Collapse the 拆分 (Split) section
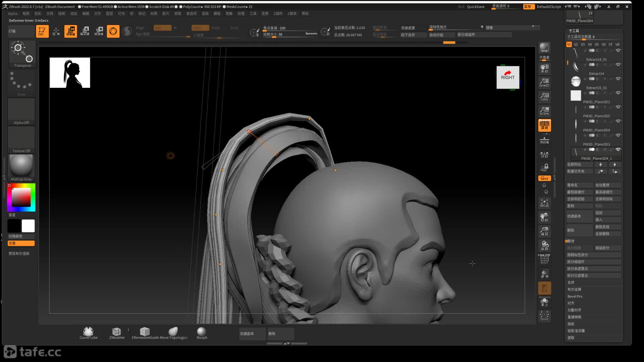644x362 pixels. tap(571, 241)
